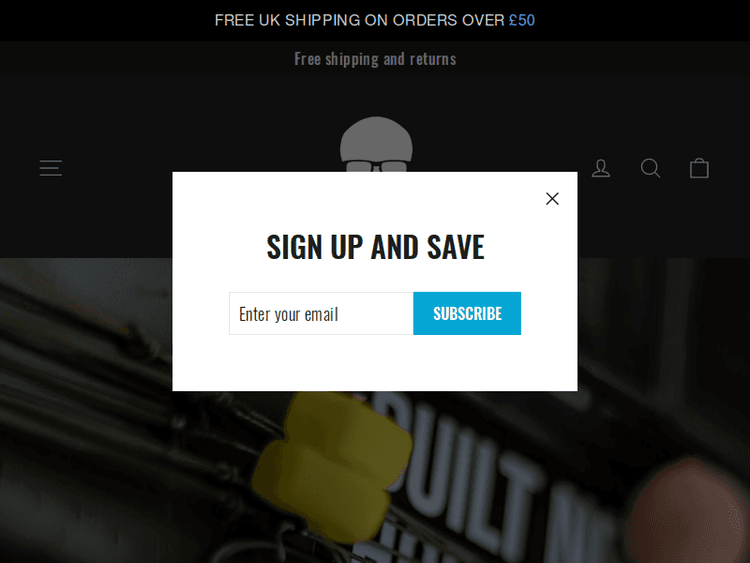Click the Free UK Shipping announcement
This screenshot has width=750, height=563.
[x=375, y=20]
